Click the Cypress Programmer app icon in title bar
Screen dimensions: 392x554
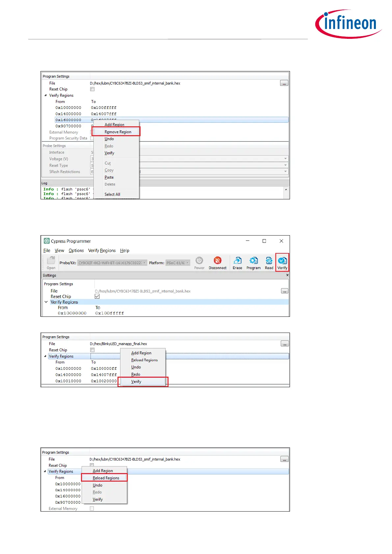pos(47,241)
